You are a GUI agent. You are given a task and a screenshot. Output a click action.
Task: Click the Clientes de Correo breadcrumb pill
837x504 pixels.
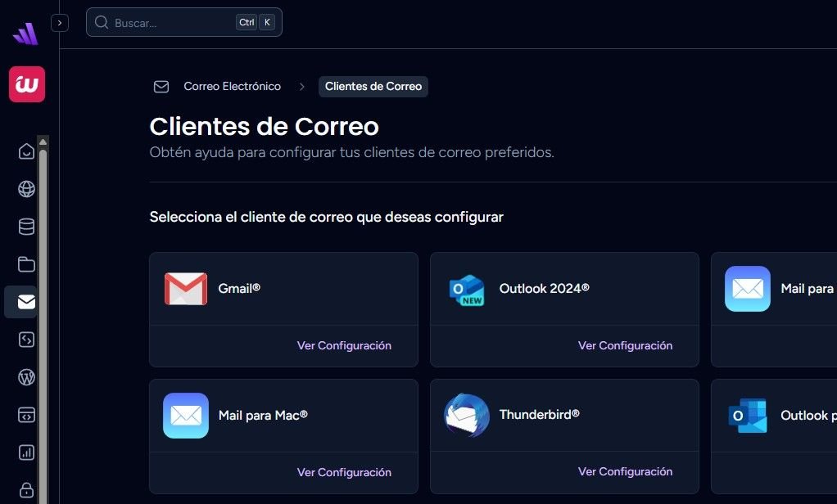[373, 86]
